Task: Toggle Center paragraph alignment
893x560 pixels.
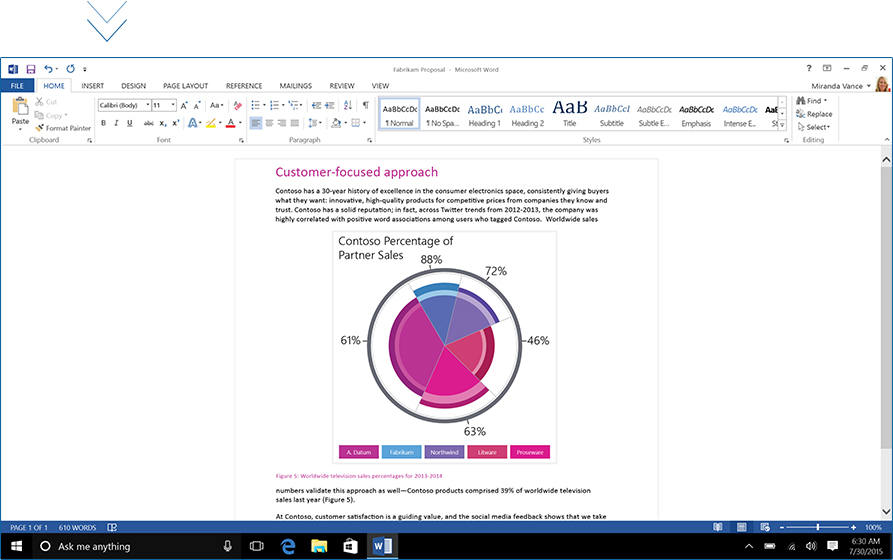Action: (x=269, y=123)
